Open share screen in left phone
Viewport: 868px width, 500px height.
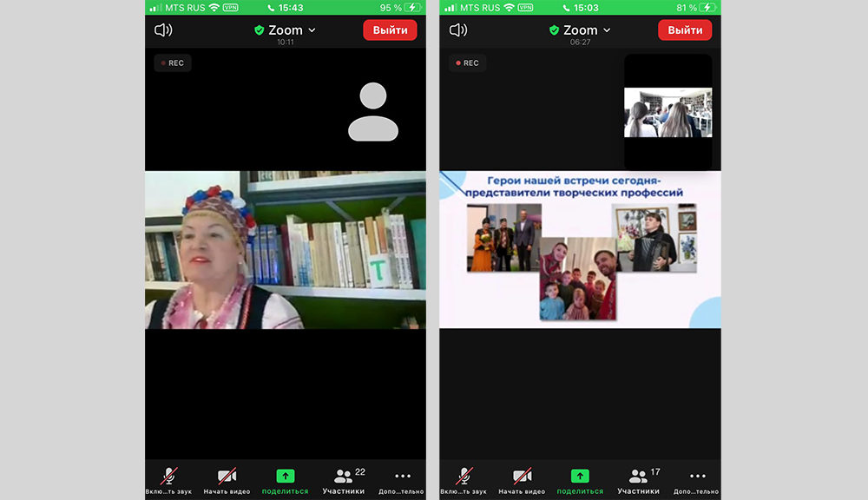click(285, 479)
